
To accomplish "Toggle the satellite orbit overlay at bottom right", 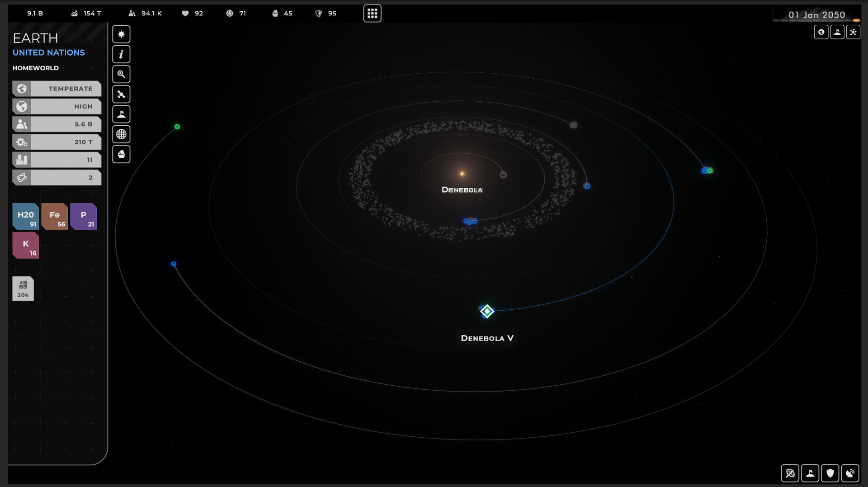I will click(x=791, y=473).
